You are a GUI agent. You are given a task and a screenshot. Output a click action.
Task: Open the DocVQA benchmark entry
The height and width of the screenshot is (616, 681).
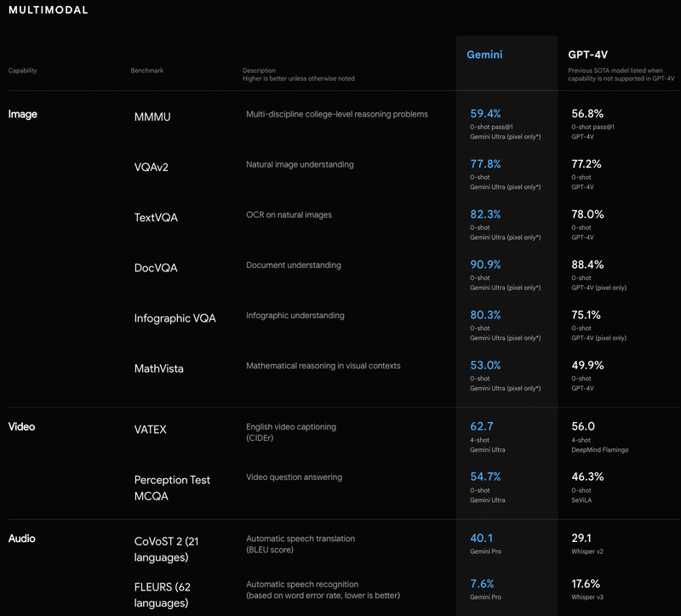(x=156, y=268)
